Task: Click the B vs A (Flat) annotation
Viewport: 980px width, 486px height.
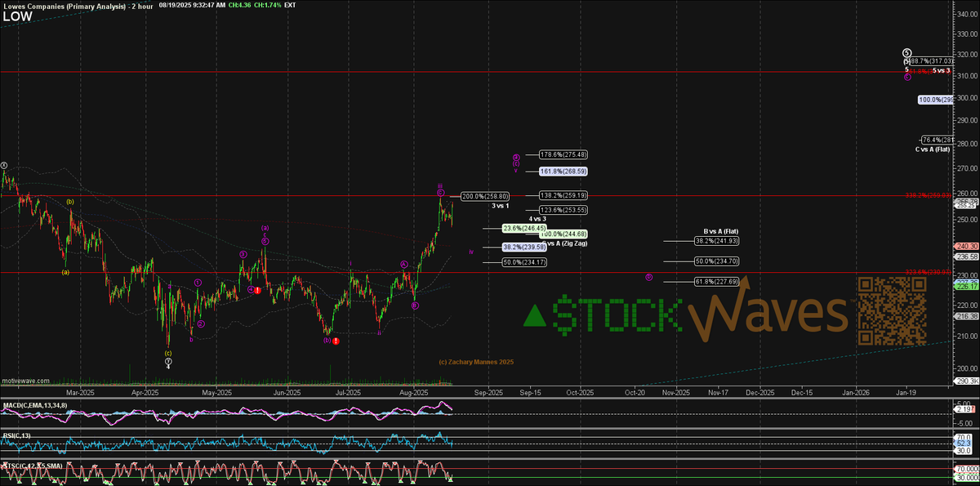Action: (721, 231)
